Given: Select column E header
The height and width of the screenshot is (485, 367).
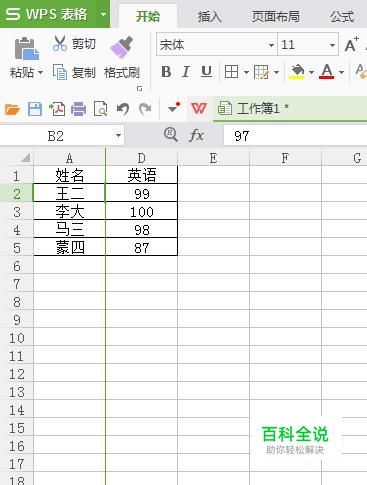Looking at the screenshot, I should click(x=213, y=158).
